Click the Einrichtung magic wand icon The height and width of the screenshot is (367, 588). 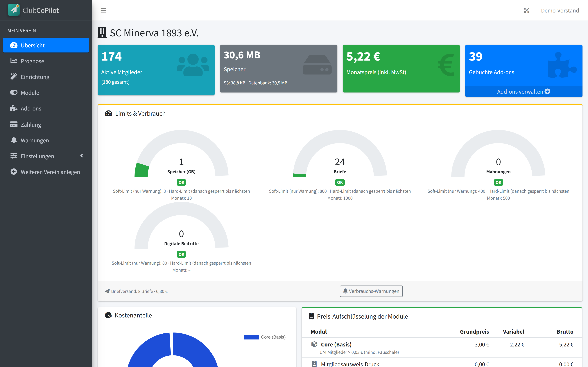(14, 77)
